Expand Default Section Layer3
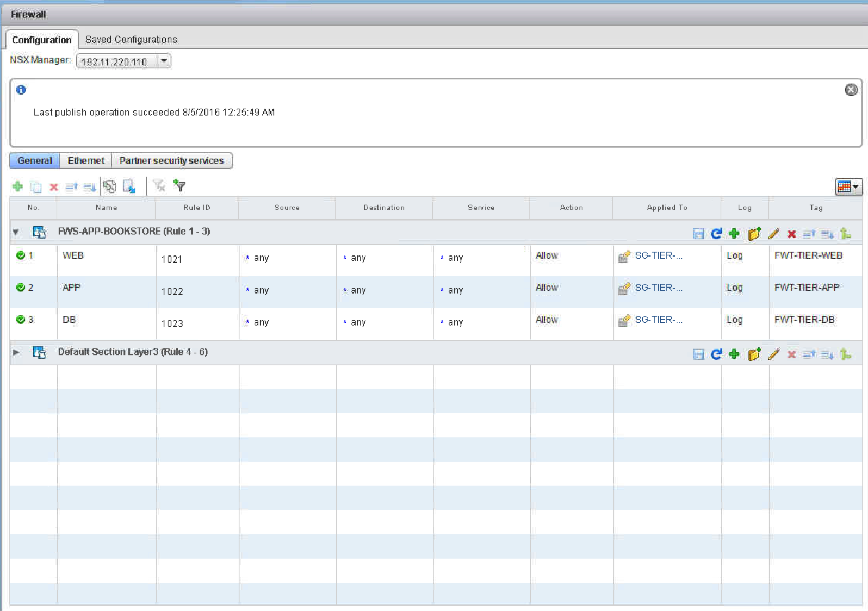Image resolution: width=868 pixels, height=611 pixels. click(16, 352)
